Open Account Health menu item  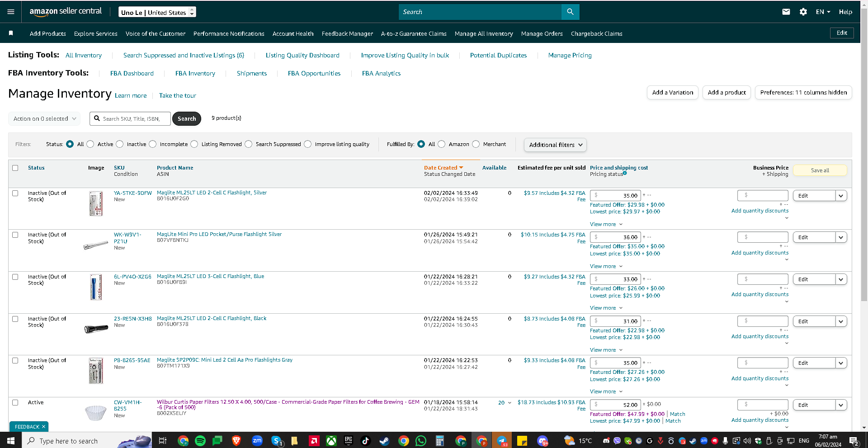pos(293,33)
